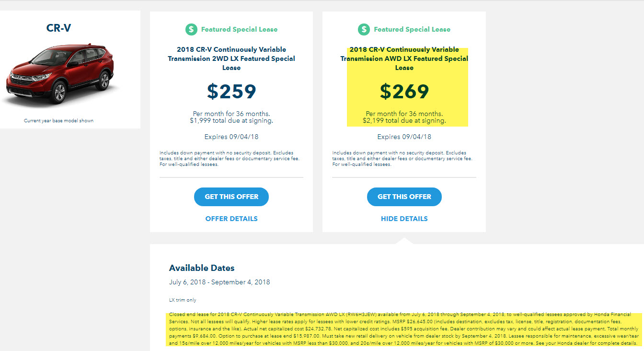Click 2WD LX Featured Special Lease title
The image size is (644, 351).
231,58
